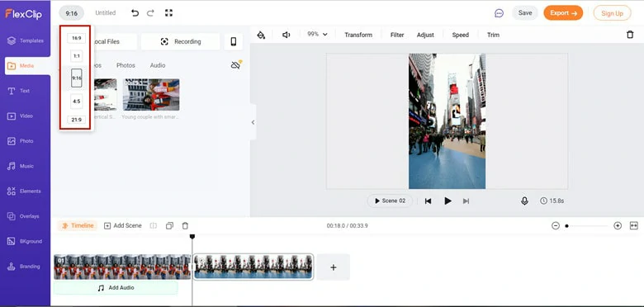Click the cloud sync off icon

tap(236, 65)
